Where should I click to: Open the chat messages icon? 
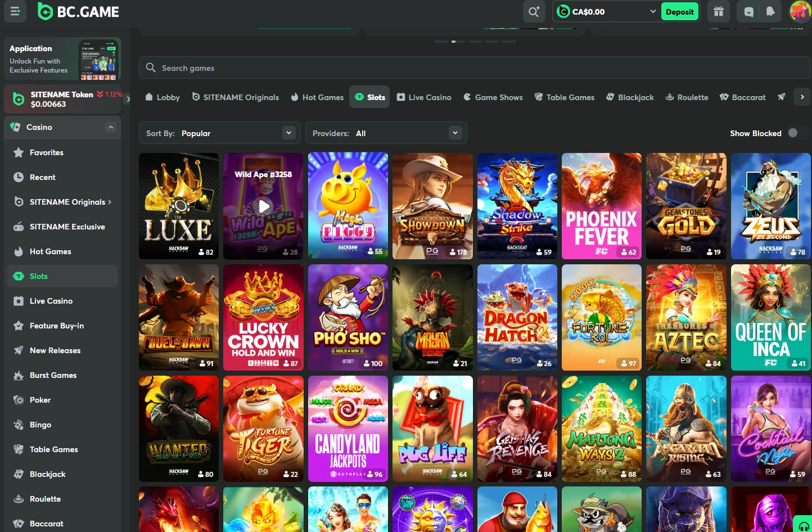click(748, 11)
